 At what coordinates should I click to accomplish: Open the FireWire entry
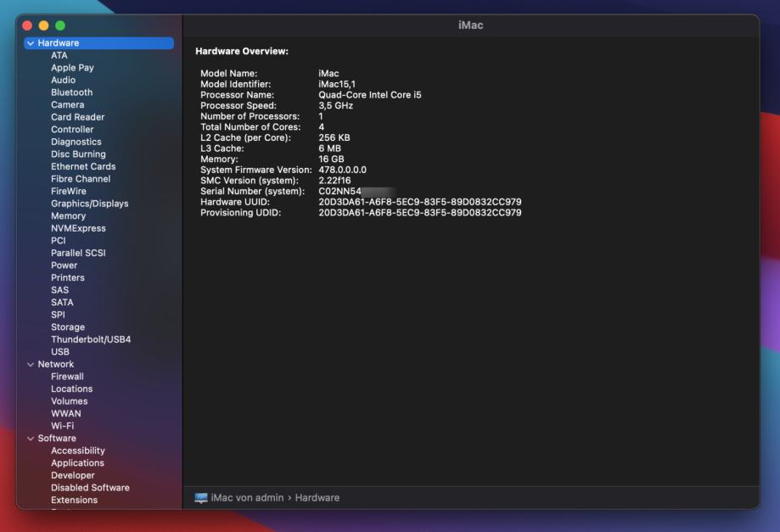[x=68, y=192]
